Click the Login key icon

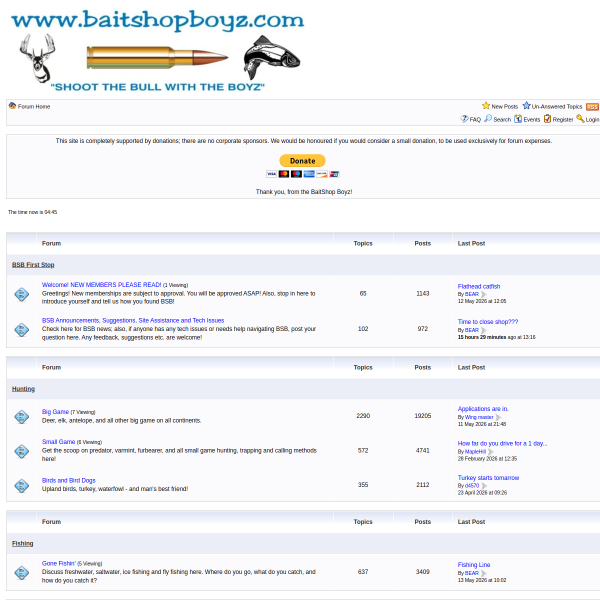pyautogui.click(x=580, y=119)
